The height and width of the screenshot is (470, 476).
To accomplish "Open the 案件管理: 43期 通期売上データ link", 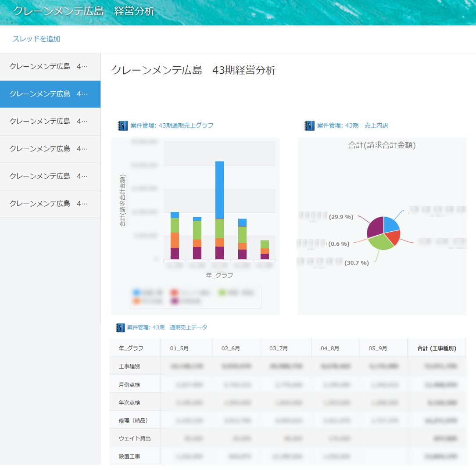I will pos(167,327).
